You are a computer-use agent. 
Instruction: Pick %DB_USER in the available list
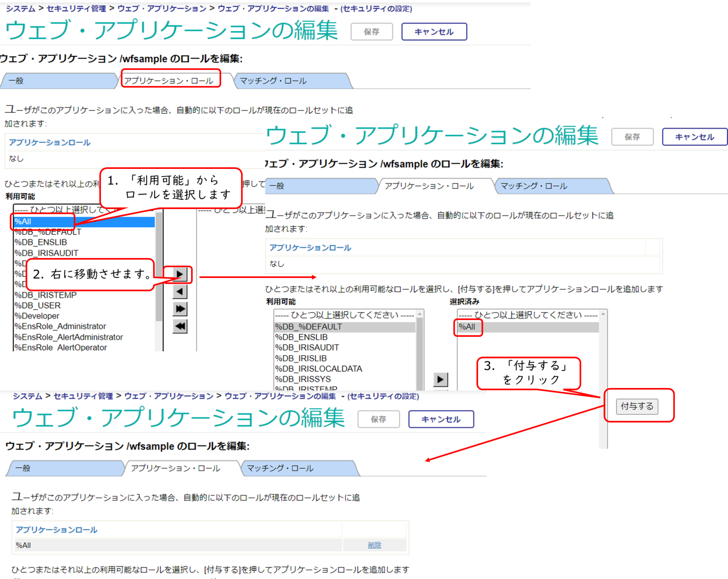pyautogui.click(x=38, y=305)
